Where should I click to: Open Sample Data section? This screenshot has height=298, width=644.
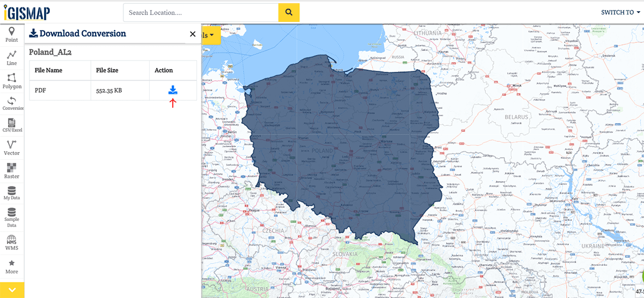(12, 218)
